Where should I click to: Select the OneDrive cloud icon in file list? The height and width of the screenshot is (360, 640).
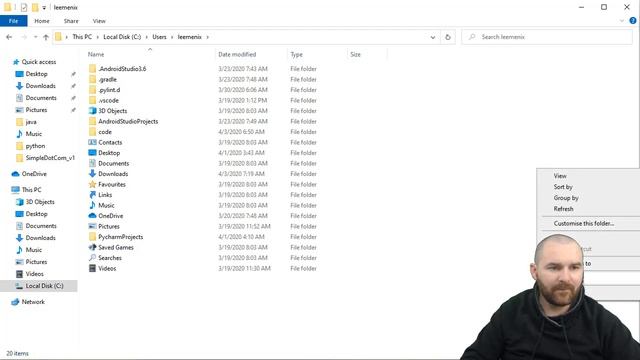[x=93, y=216]
